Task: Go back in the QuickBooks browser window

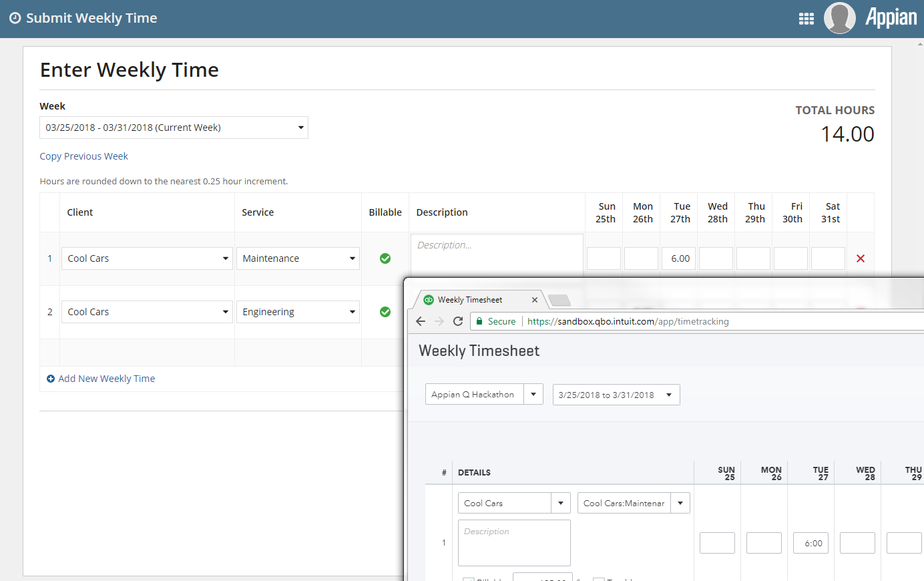Action: click(421, 321)
